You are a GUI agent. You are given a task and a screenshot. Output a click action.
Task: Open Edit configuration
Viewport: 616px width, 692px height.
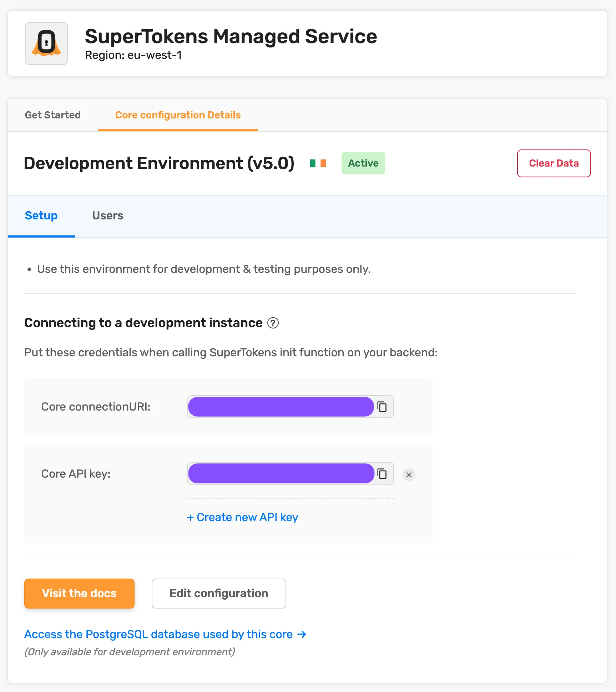click(219, 593)
